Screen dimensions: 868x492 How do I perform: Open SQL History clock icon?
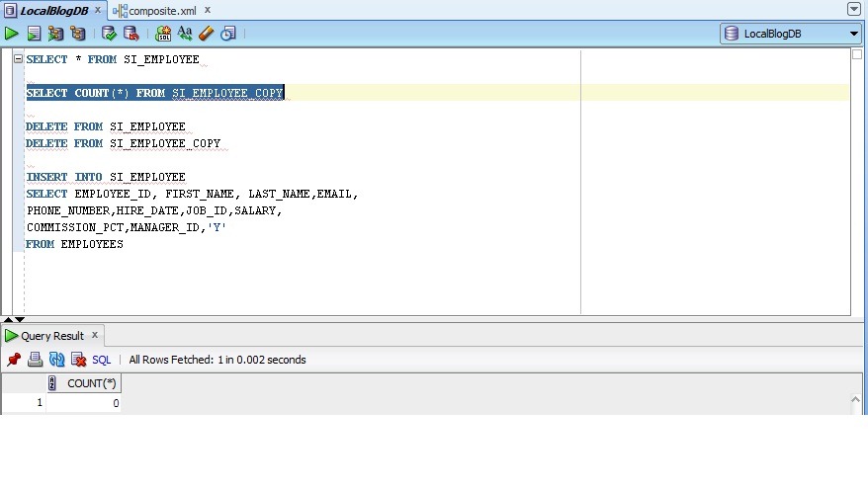(x=228, y=34)
